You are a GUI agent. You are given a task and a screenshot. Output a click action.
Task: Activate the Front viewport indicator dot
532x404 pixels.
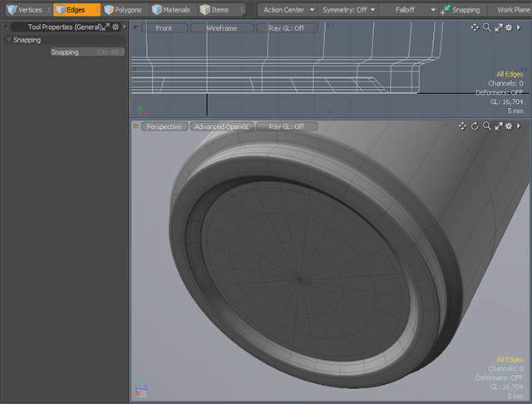pyautogui.click(x=135, y=27)
